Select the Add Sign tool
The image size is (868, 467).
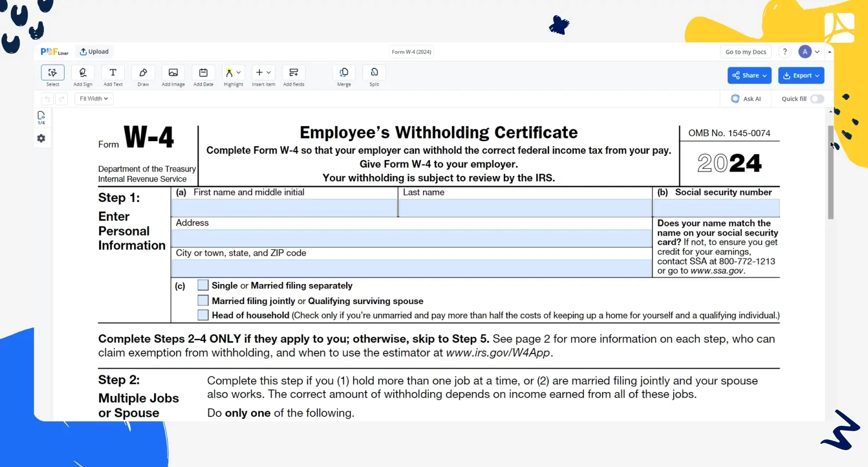pyautogui.click(x=83, y=73)
